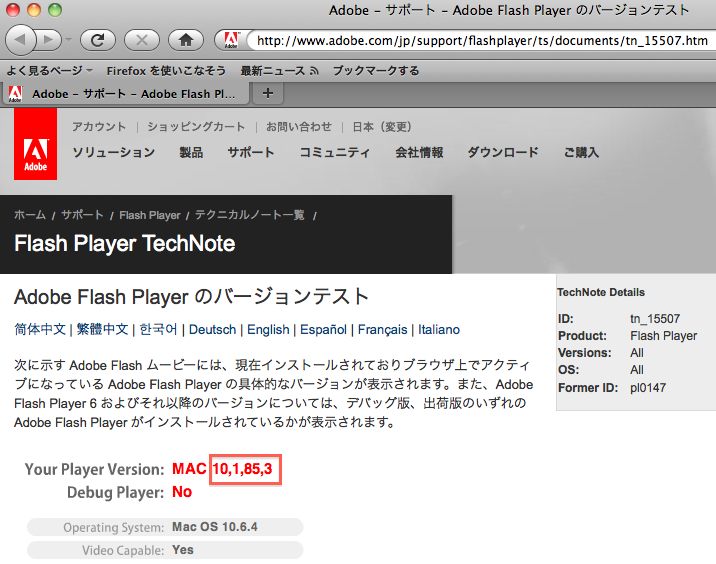Click the version number 10,1,85,3
716x564 pixels.
pos(242,469)
